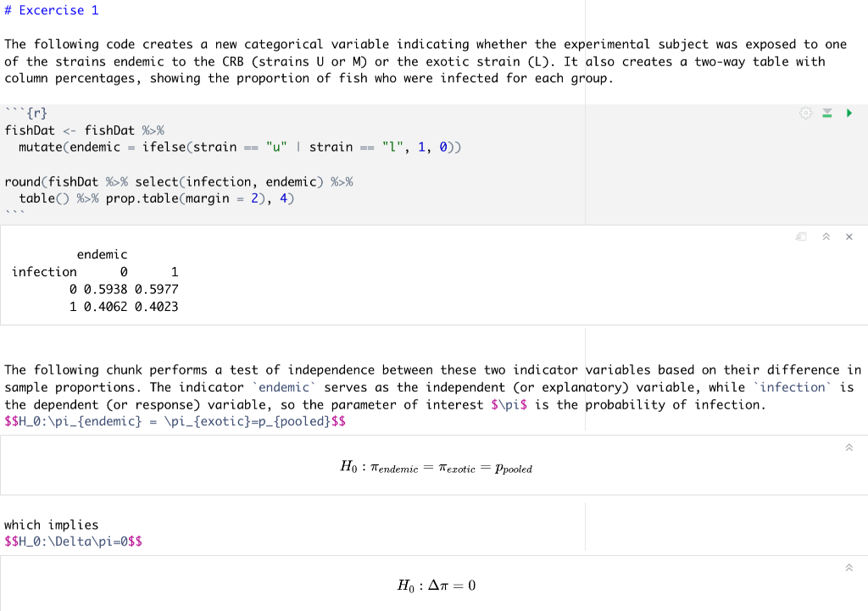Click value 0.5977 in output table
Viewport: 868px width, 611px height.
(157, 290)
